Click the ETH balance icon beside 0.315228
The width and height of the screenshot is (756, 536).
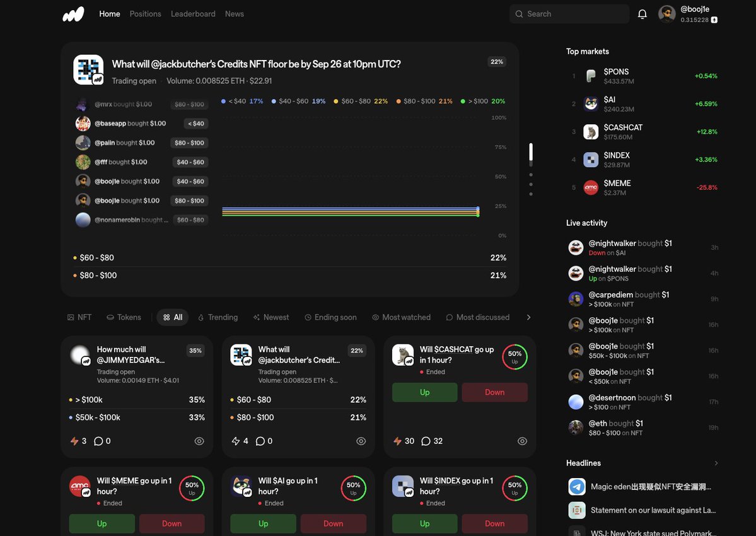point(714,20)
